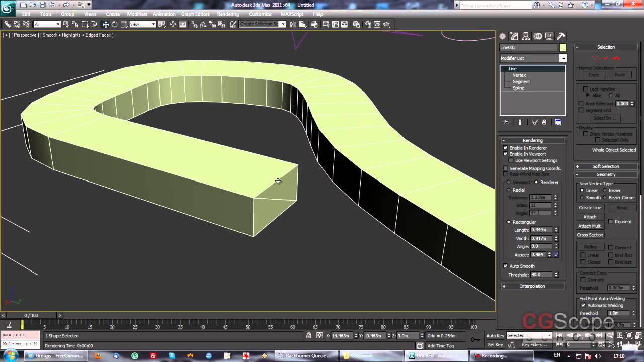The width and height of the screenshot is (644, 362).
Task: Click the render teapot icon
Action: (386, 24)
